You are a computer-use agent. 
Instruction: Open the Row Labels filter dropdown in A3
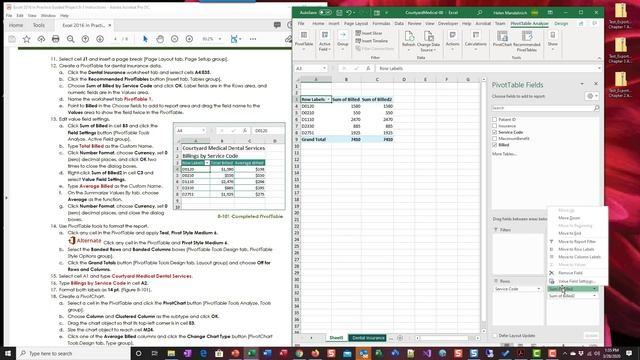328,99
